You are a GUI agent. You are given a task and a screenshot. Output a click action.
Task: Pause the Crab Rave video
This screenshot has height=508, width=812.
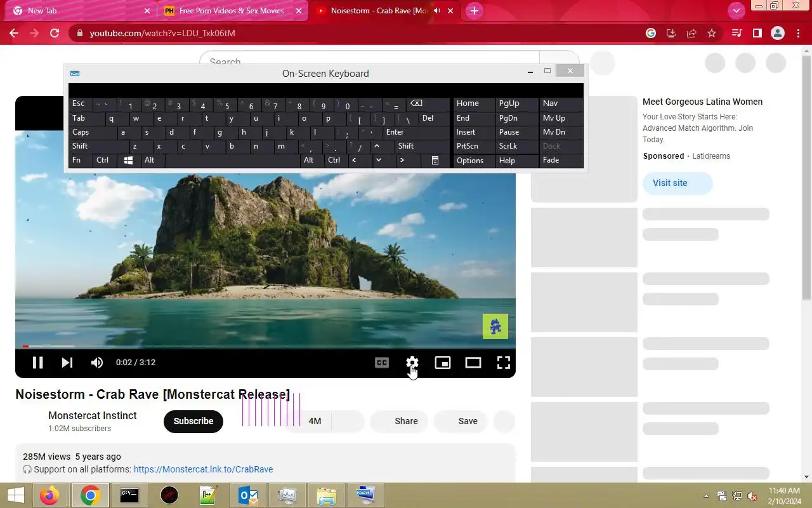[38, 363]
